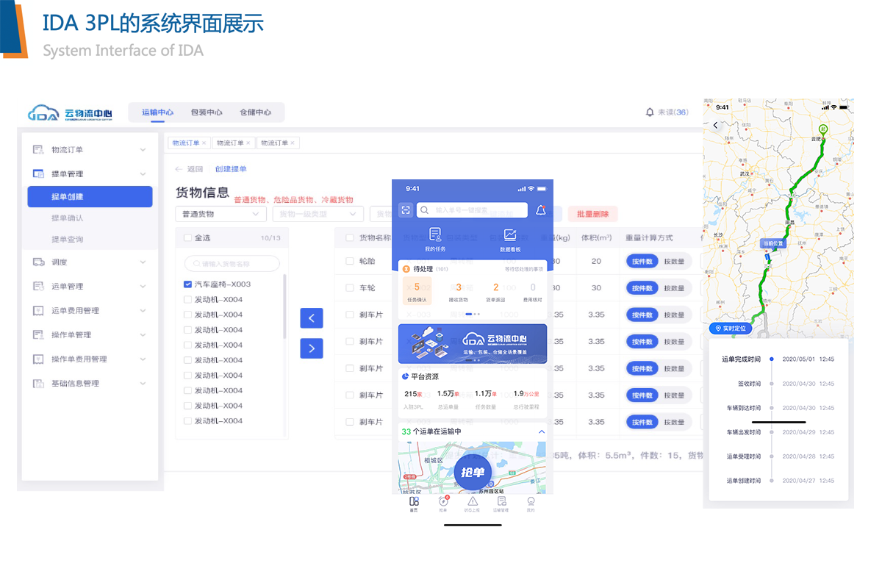Image resolution: width=882 pixels, height=588 pixels.
Task: Tap the round 抢单 button on the map
Action: pyautogui.click(x=473, y=473)
